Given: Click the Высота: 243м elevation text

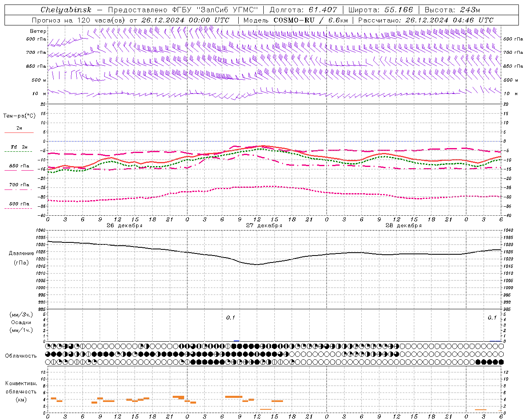Looking at the screenshot, I should (x=452, y=10).
